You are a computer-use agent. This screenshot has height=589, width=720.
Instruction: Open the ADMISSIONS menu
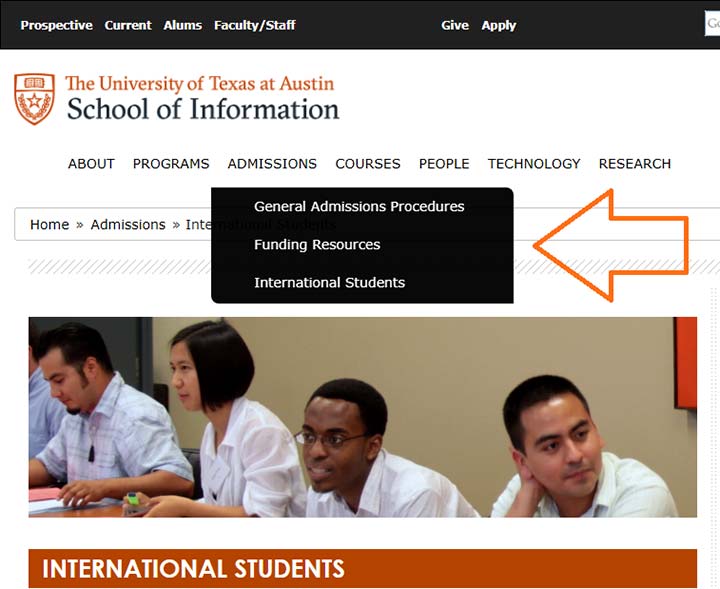pyautogui.click(x=272, y=164)
